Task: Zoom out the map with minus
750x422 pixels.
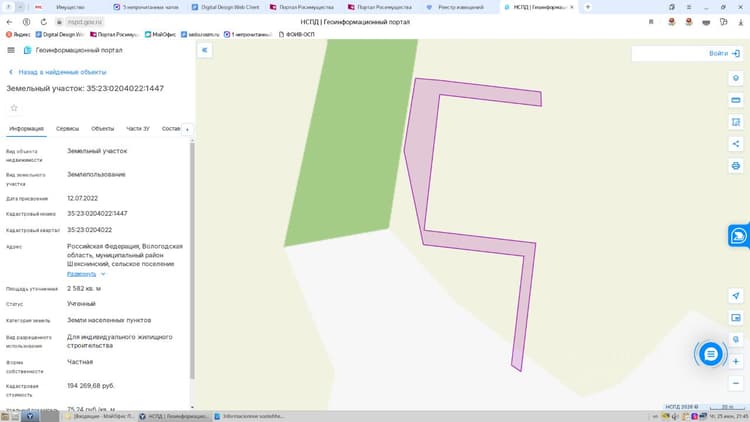Action: pyautogui.click(x=736, y=383)
